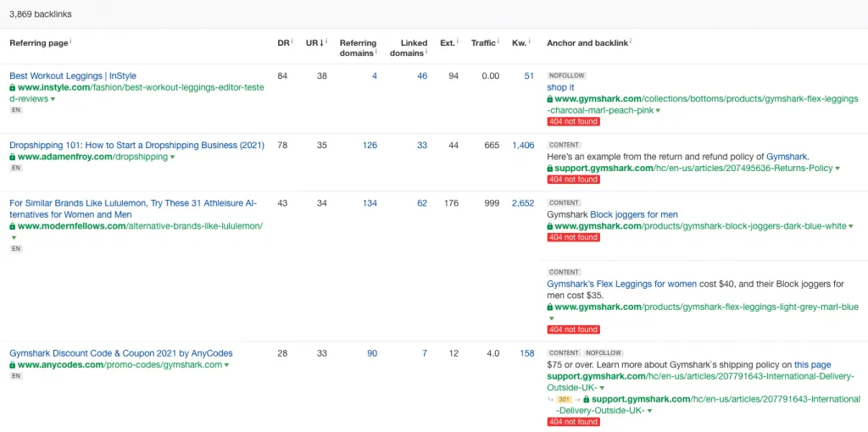Image resolution: width=868 pixels, height=432 pixels.
Task: Open anycodes.com/promo-codes/gymshark.com URL
Action: click(120, 365)
